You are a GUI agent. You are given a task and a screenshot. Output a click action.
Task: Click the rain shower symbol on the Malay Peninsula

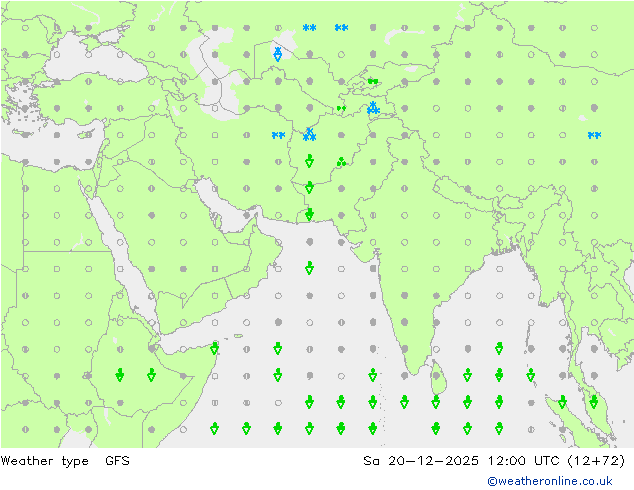tap(594, 402)
